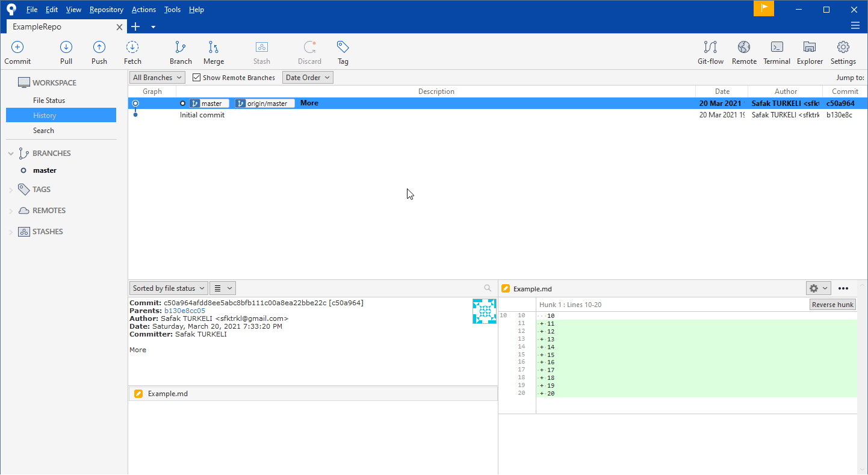Expand the REMOTES section
This screenshot has width=868, height=475.
click(11, 211)
